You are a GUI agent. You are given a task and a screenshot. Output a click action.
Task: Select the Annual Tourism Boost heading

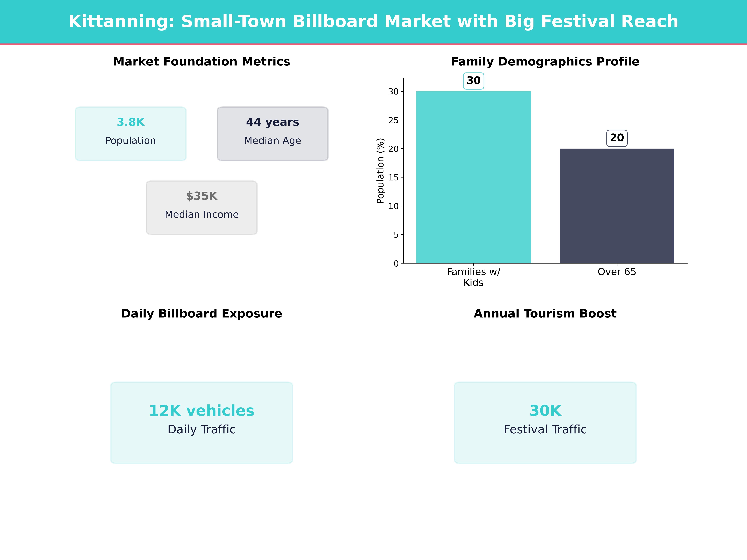[545, 314]
